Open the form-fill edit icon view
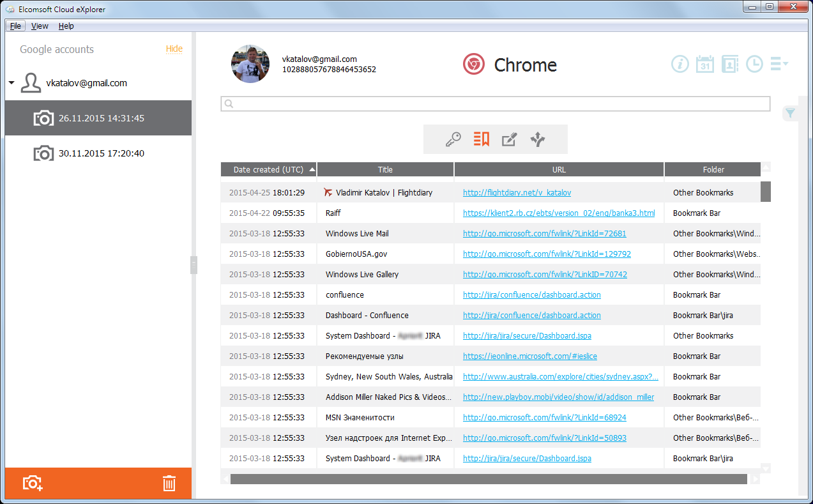The width and height of the screenshot is (813, 504). tap(509, 139)
